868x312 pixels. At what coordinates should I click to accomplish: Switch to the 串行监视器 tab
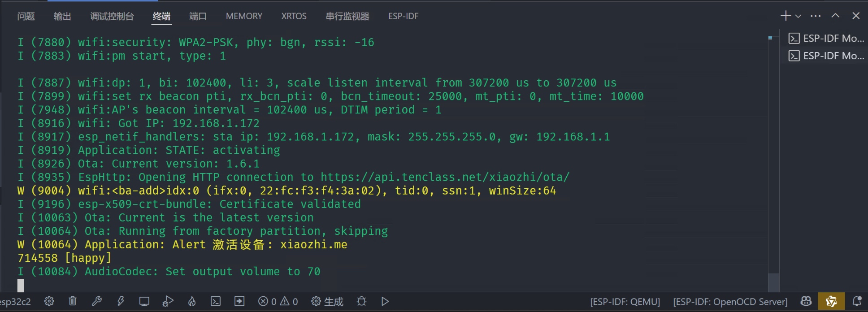click(x=347, y=16)
